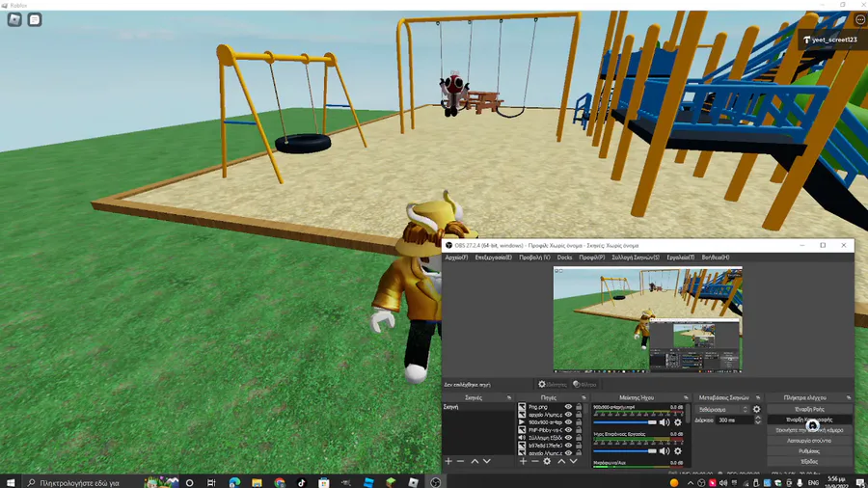Click the OBS preview canvas
This screenshot has width=868, height=488.
click(648, 319)
